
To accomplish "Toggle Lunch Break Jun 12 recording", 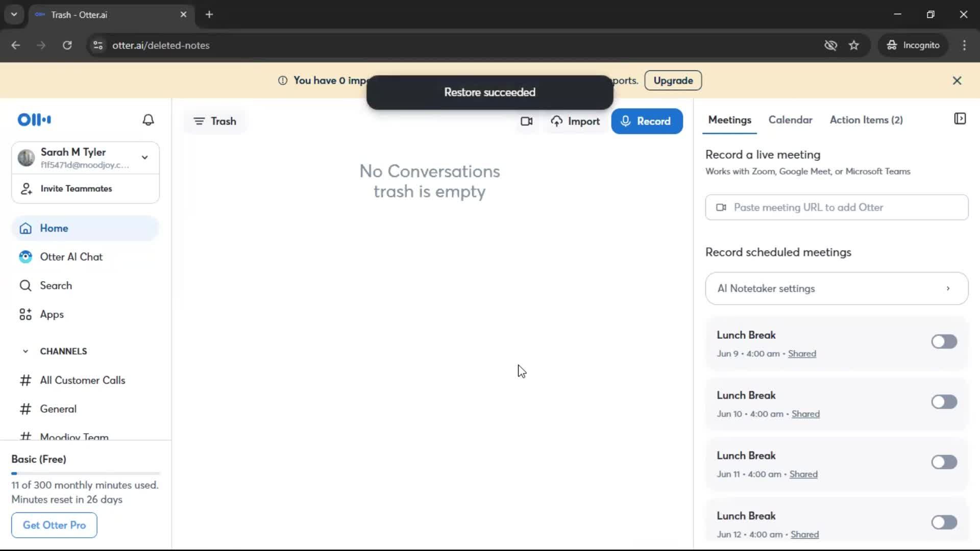I will 944,522.
